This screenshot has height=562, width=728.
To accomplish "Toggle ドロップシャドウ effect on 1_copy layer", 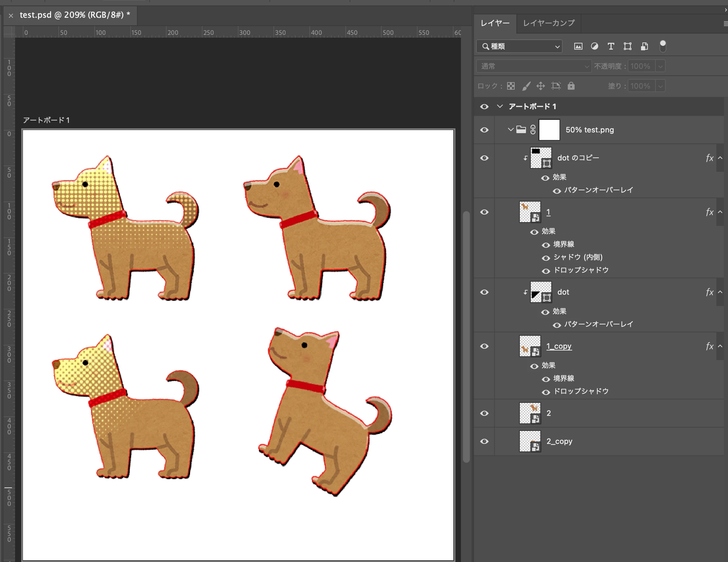I will 546,392.
